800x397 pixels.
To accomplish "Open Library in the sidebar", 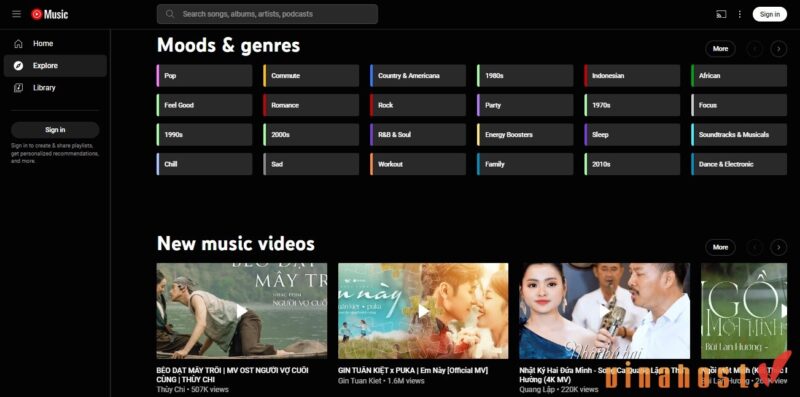I will (x=55, y=88).
